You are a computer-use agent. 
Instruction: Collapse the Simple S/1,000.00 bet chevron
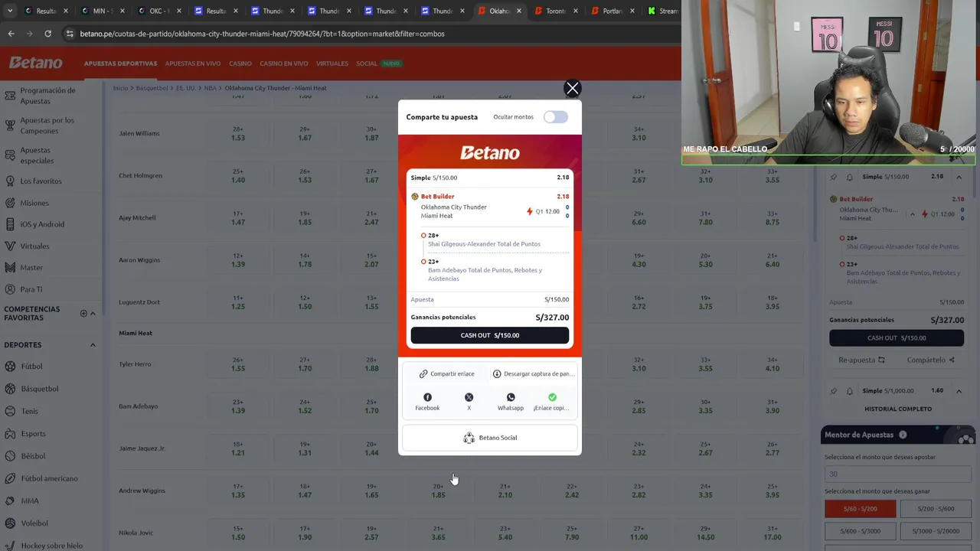click(959, 391)
